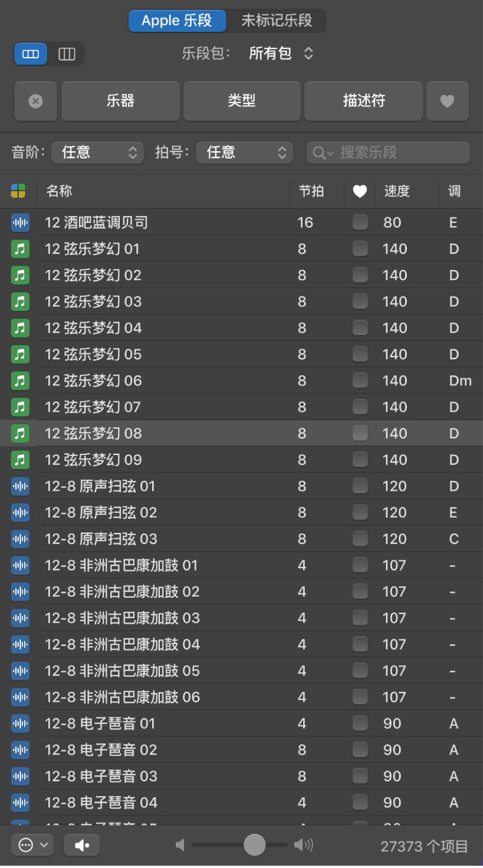The height and width of the screenshot is (868, 483).
Task: Select the 12 弦乐梦幻 09 loop name
Action: [93, 460]
